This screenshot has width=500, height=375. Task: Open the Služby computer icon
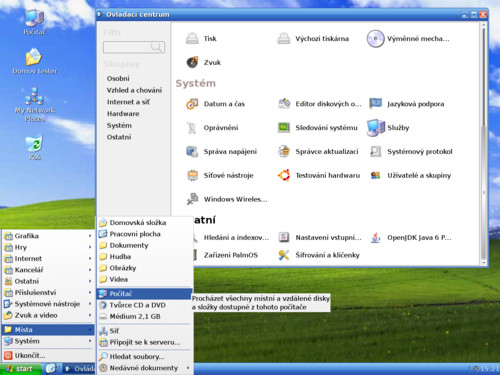click(375, 128)
